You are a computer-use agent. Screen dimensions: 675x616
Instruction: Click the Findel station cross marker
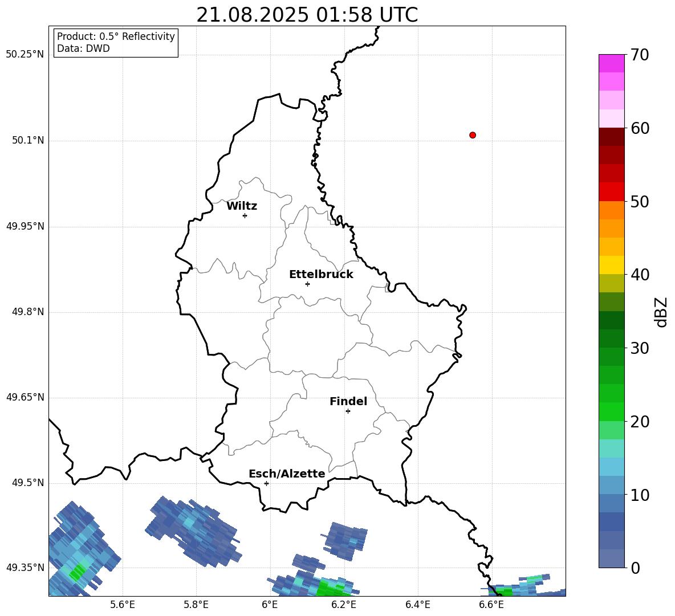348,411
